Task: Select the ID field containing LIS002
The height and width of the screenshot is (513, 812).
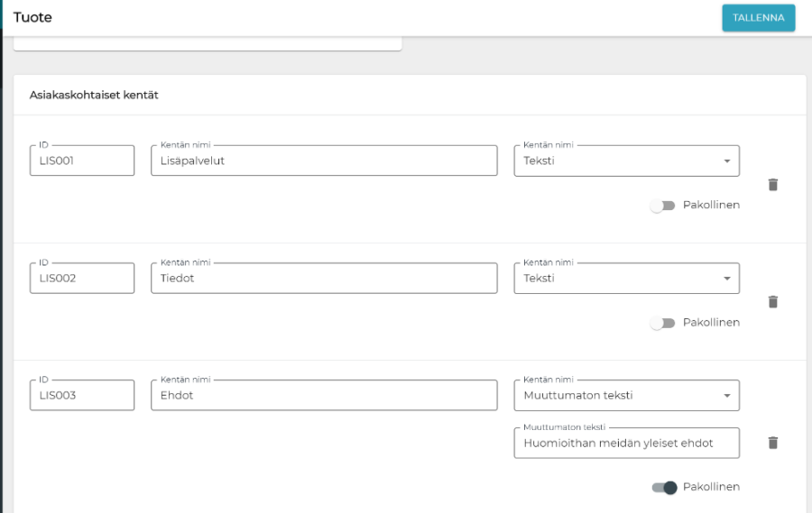Action: click(81, 279)
